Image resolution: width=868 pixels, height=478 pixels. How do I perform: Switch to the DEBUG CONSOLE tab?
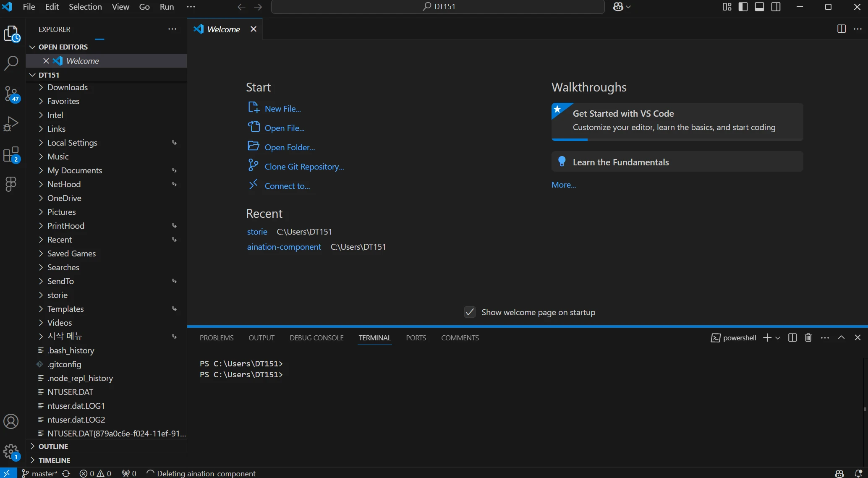point(316,338)
